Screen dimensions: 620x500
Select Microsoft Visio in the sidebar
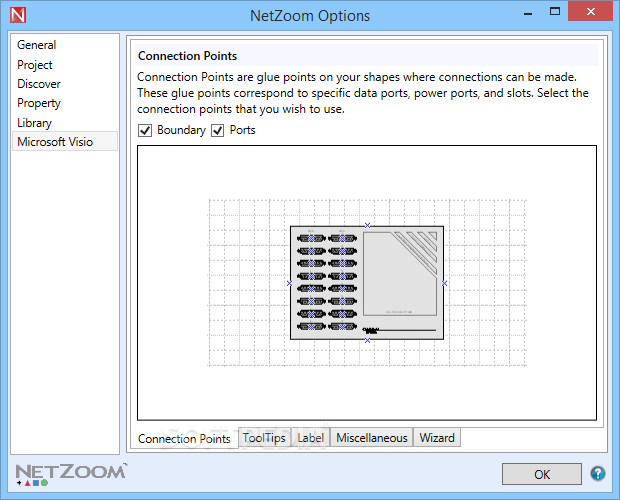point(64,142)
